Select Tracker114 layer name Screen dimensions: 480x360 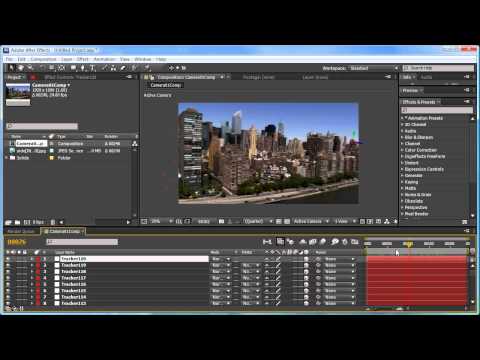(74, 297)
